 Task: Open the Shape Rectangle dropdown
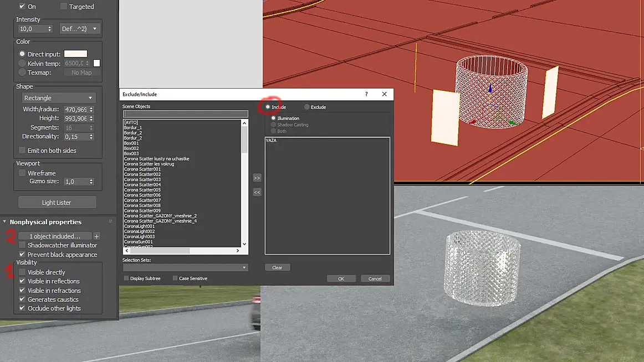(x=59, y=98)
